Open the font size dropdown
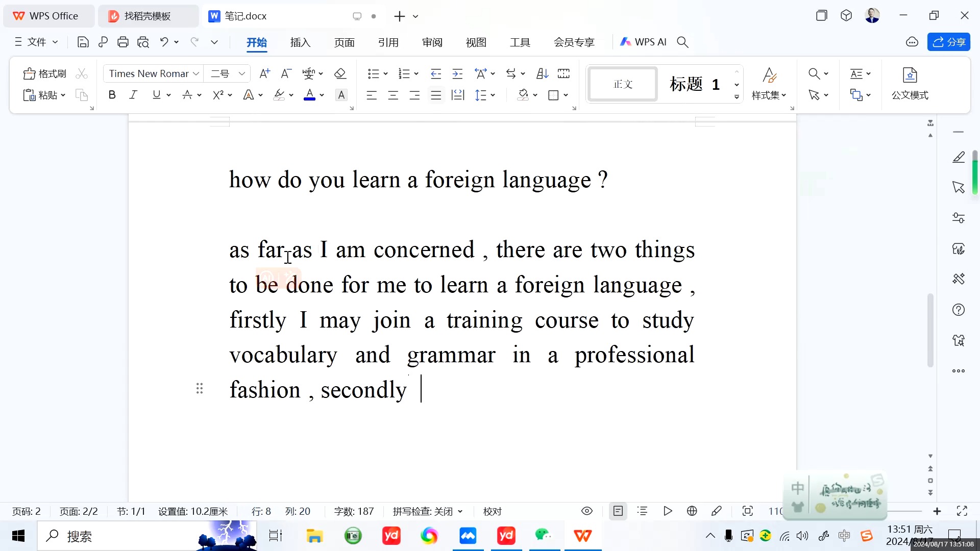Viewport: 980px width, 551px height. tap(242, 74)
